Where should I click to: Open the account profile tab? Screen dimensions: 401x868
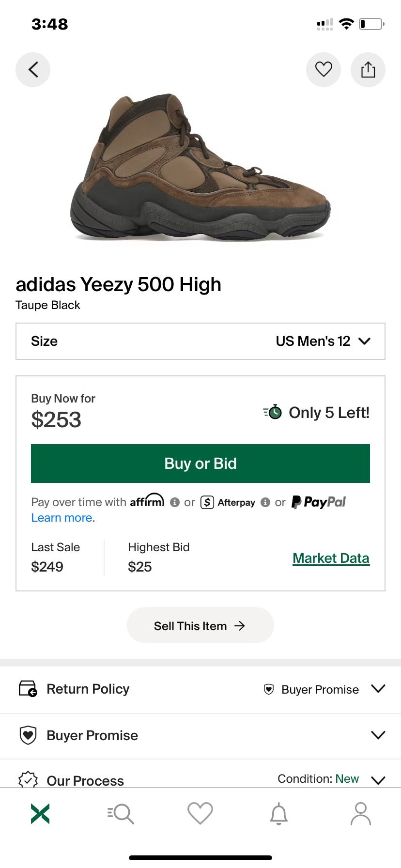click(x=361, y=814)
